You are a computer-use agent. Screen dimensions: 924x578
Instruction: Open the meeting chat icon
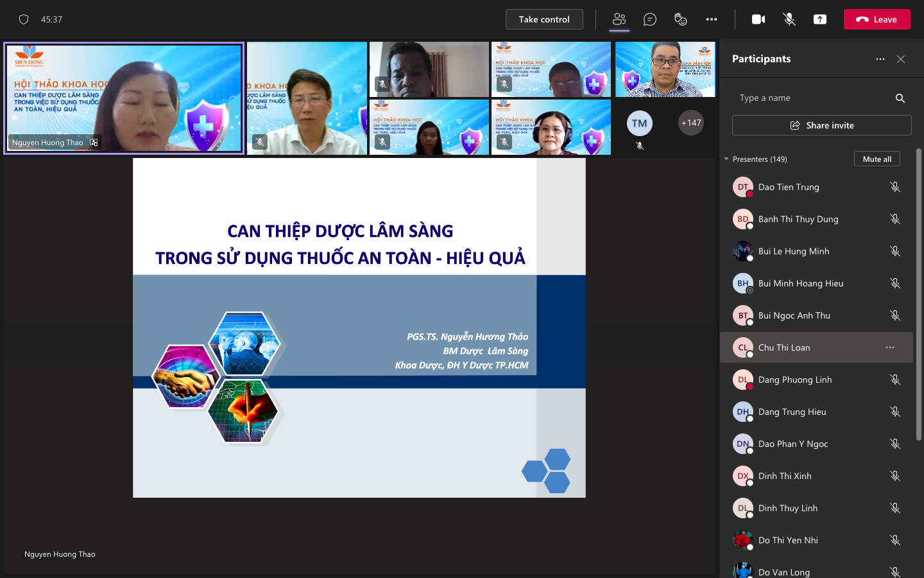[649, 19]
